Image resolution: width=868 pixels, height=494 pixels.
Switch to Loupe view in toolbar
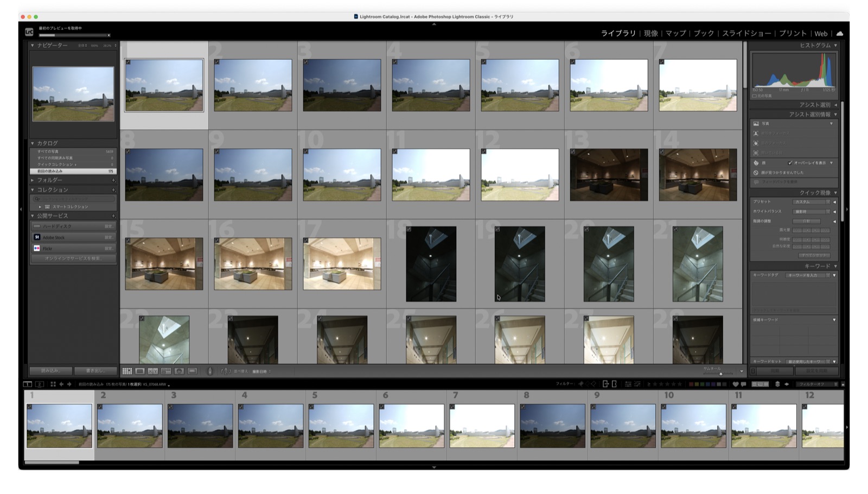140,371
